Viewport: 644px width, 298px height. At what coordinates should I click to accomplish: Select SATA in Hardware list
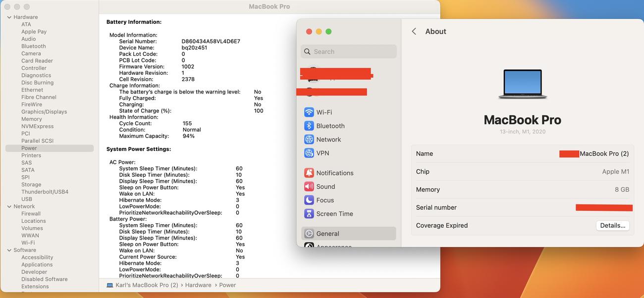pyautogui.click(x=28, y=170)
